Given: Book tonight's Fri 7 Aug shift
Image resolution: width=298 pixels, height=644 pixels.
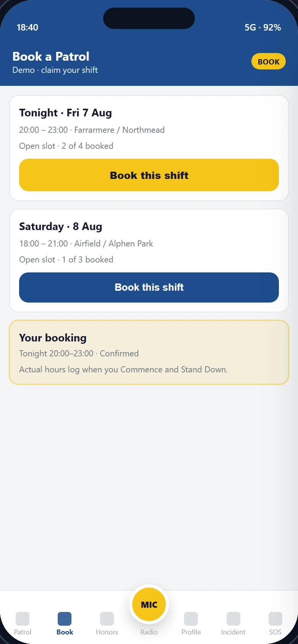Looking at the screenshot, I should pos(149,175).
